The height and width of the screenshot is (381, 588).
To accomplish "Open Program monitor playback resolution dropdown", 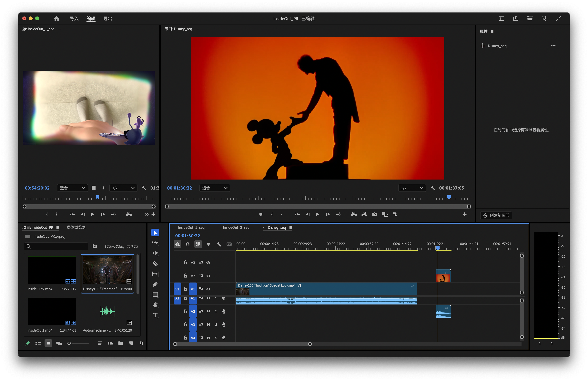I will point(412,188).
